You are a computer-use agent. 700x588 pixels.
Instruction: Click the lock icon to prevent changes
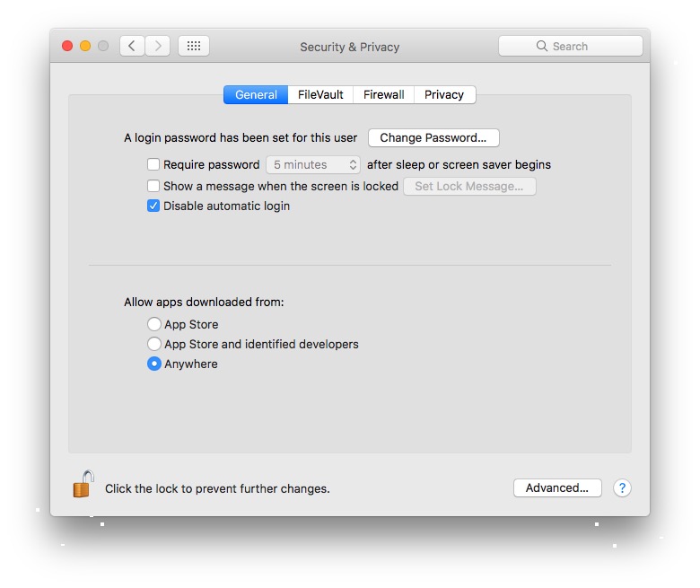(83, 485)
